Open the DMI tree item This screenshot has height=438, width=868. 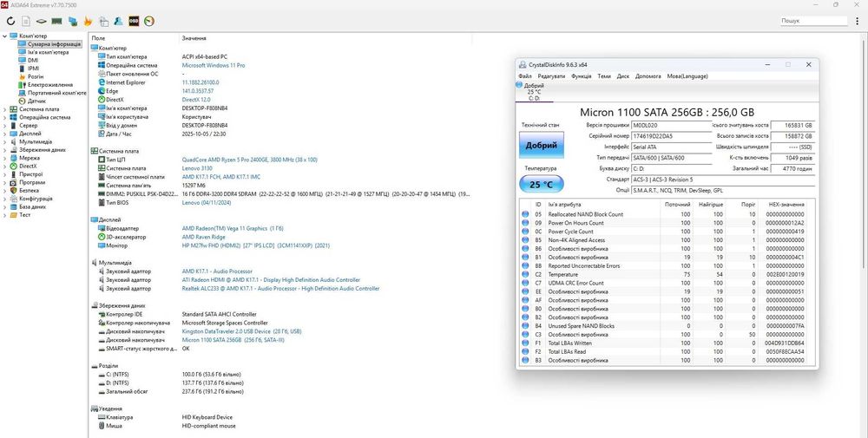click(33, 61)
